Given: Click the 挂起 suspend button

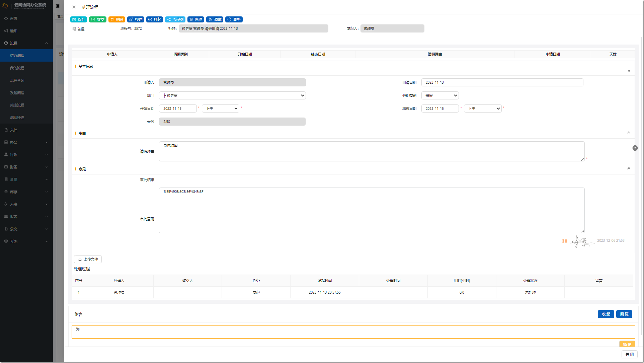Looking at the screenshot, I should pyautogui.click(x=155, y=19).
